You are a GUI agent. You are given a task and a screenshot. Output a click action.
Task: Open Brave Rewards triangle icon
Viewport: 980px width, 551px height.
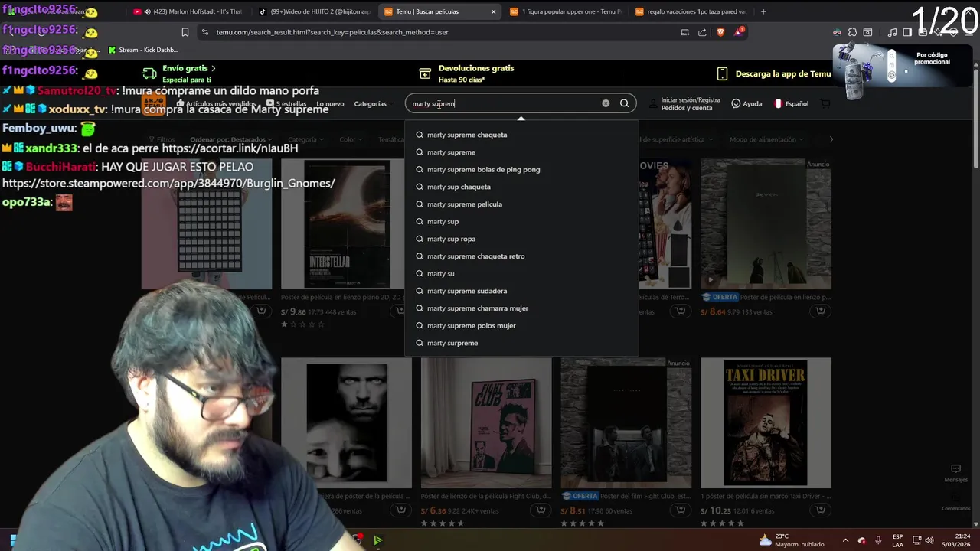coord(739,32)
